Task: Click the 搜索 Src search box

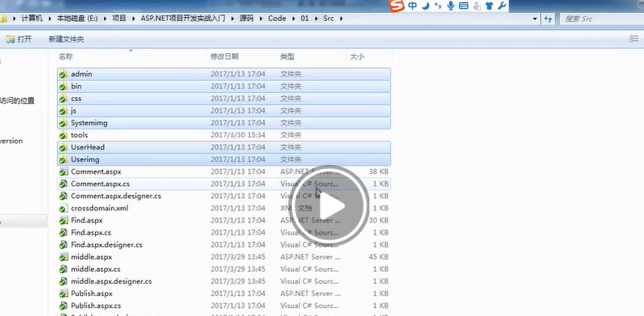Action: 601,18
